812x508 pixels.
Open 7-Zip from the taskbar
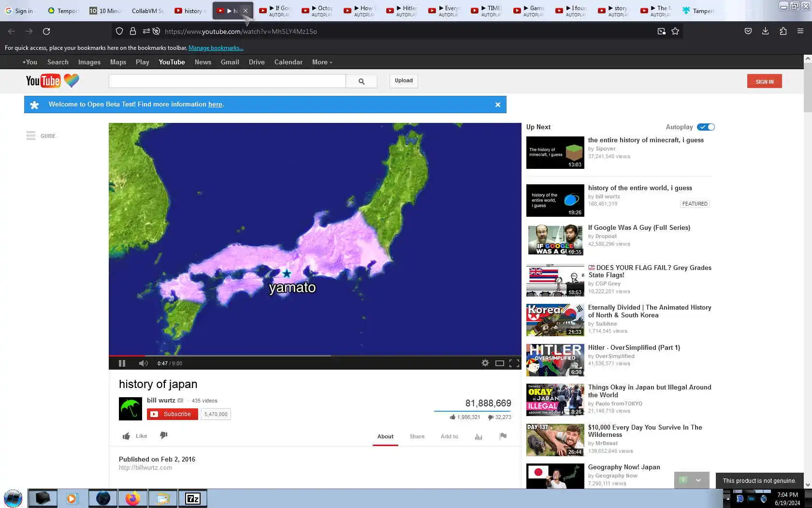click(193, 498)
